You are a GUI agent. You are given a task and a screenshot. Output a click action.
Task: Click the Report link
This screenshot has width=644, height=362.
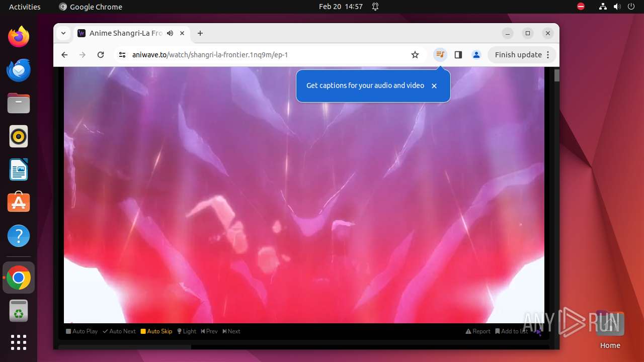point(478,331)
